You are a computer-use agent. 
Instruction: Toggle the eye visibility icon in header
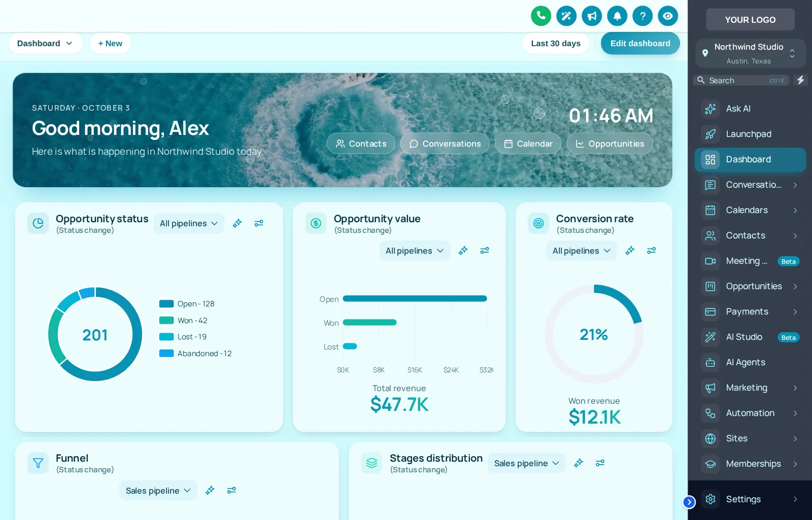[x=668, y=16]
